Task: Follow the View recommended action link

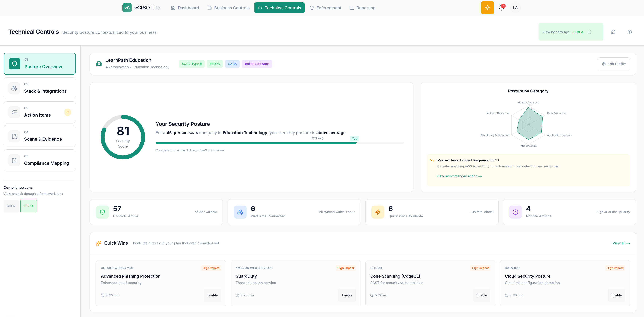Action: click(459, 176)
